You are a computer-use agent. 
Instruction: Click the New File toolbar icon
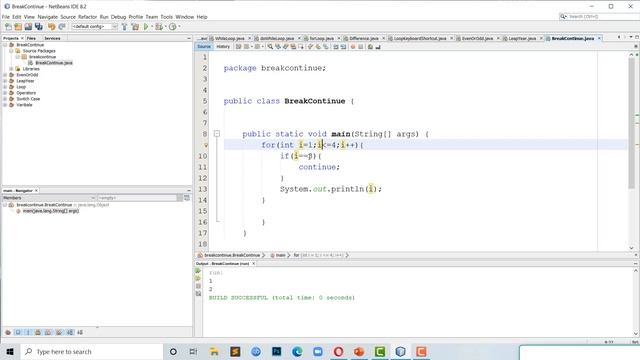click(x=8, y=27)
